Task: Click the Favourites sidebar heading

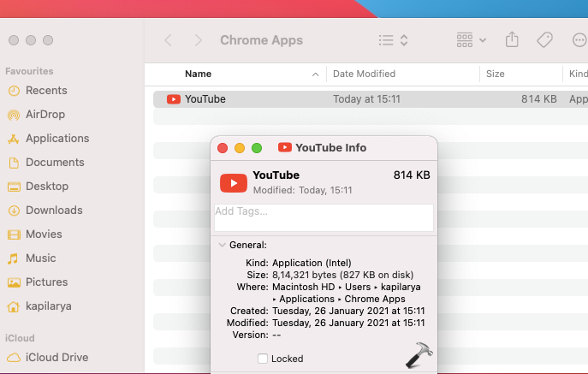Action: click(x=29, y=71)
